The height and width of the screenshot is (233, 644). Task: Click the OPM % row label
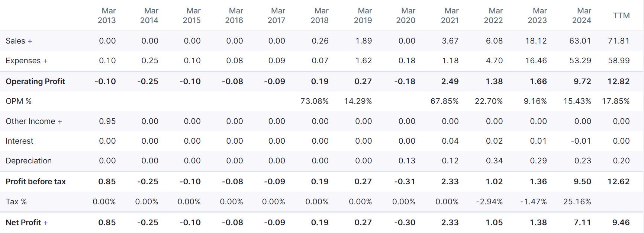tap(19, 101)
